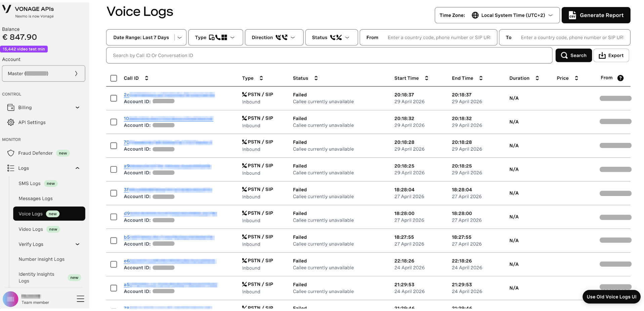
Task: Open call ID link starting with a5
Action: pyautogui.click(x=171, y=285)
